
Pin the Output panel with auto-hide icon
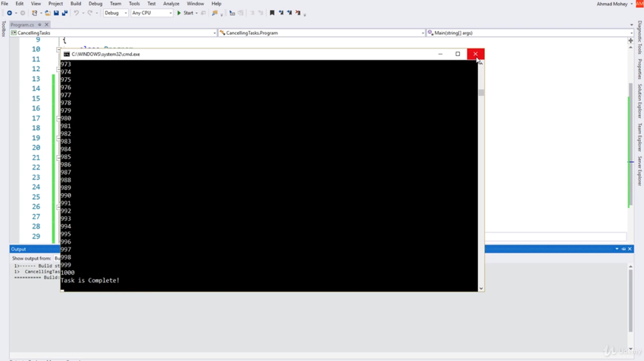[624, 249]
